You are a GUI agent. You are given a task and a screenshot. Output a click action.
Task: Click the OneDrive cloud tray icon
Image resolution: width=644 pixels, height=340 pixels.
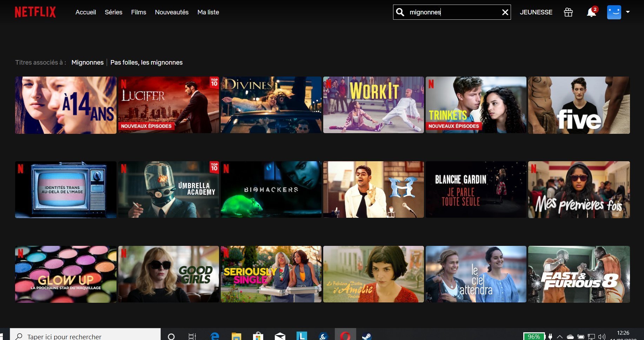[x=570, y=337]
